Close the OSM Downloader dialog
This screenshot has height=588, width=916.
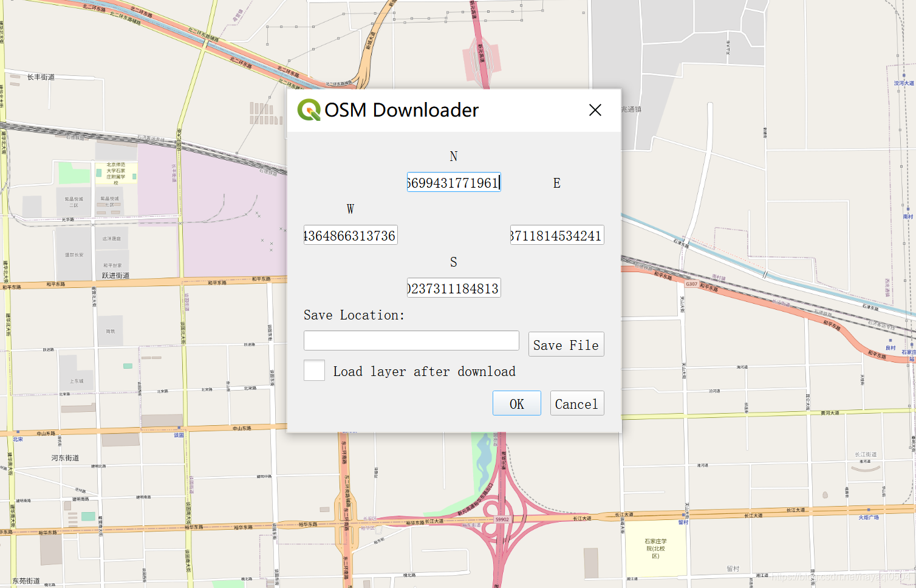595,110
